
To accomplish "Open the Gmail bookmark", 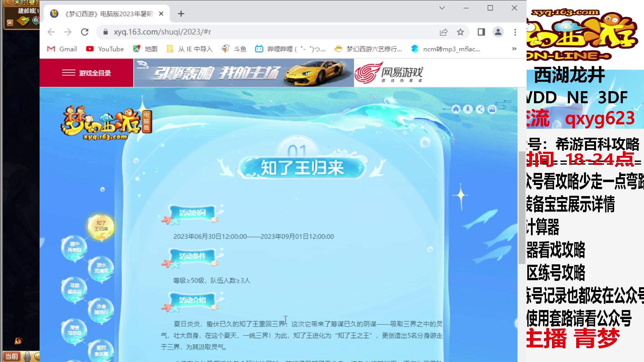I will (62, 49).
